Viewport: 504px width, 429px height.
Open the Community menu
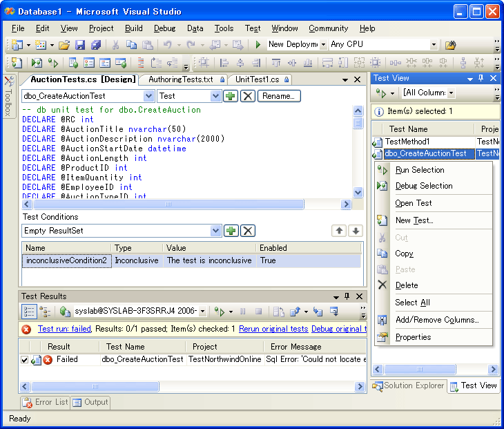click(x=328, y=28)
